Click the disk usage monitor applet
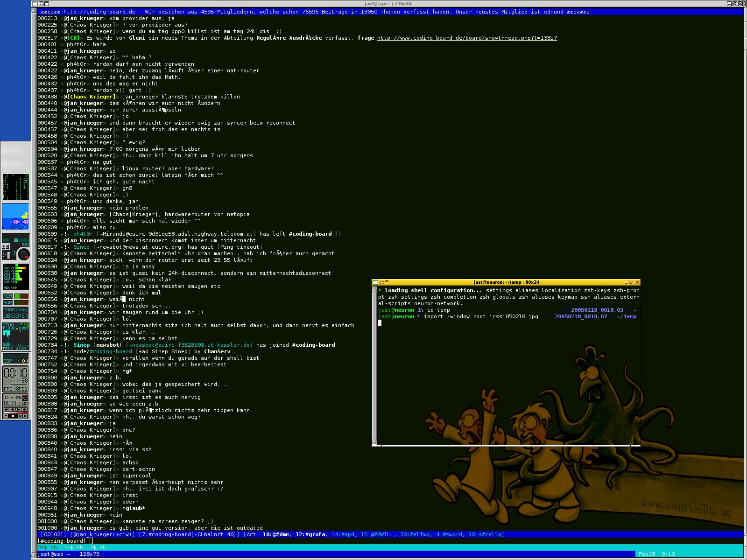Screen dimensions: 747x560 pos(15,276)
